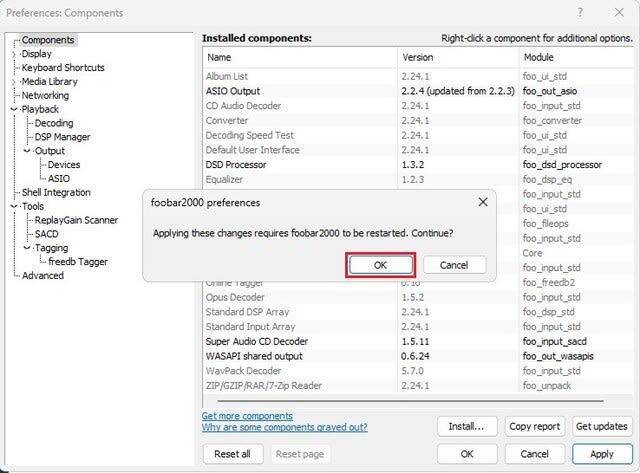The width and height of the screenshot is (640, 473).
Task: Click the help question mark icon
Action: click(x=580, y=13)
